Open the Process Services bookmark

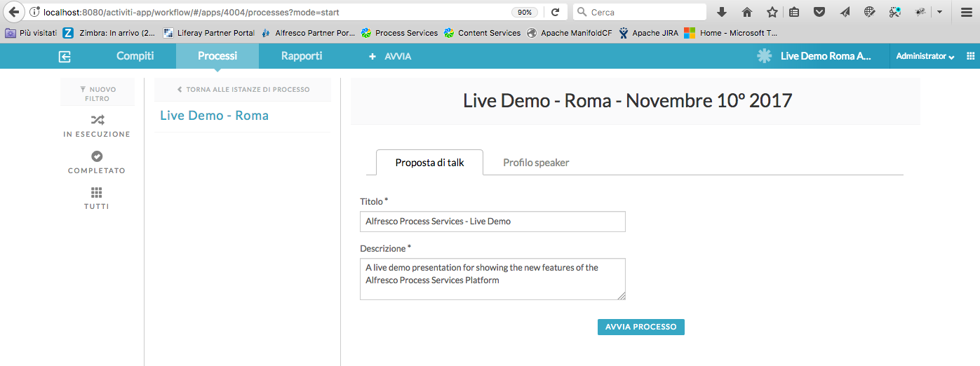pos(399,33)
